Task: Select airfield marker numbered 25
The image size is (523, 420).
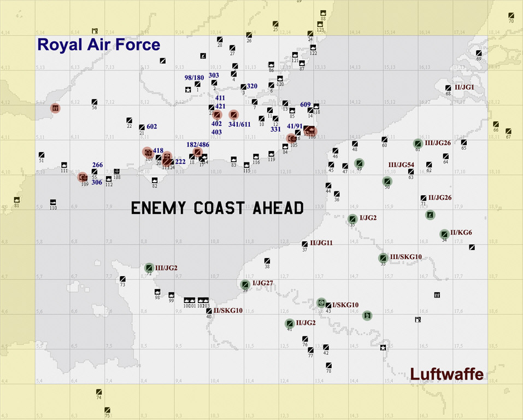Action: (275, 24)
